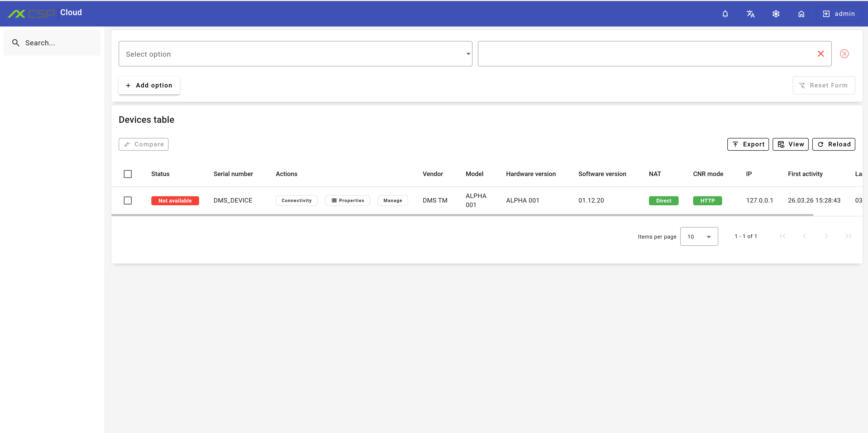Viewport: 868px width, 433px height.
Task: Go to next page
Action: [x=826, y=236]
